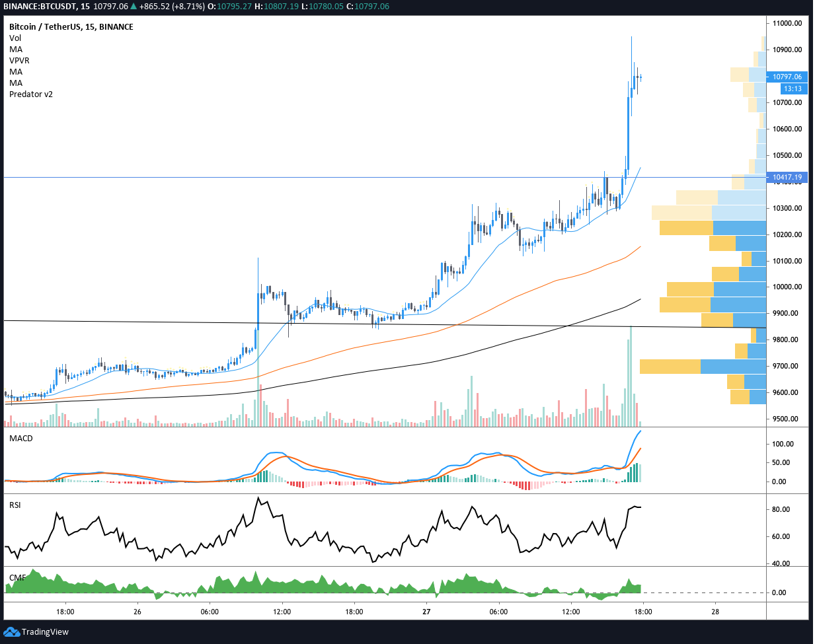Screen dimensions: 815x644
Task: Click the 12:00 label after date 27
Action: pos(571,612)
